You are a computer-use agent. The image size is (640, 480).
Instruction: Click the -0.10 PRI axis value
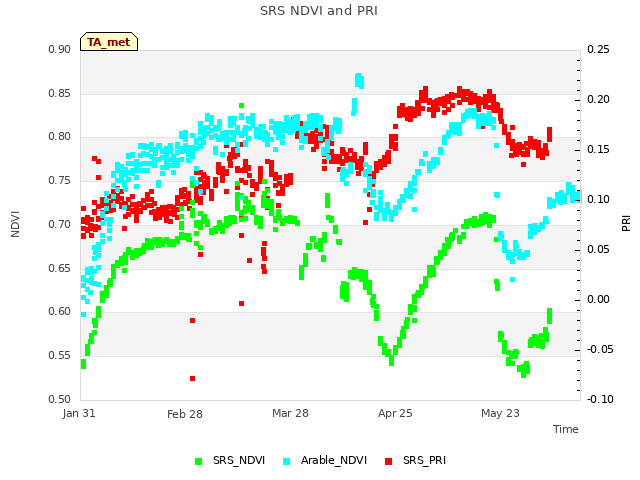click(x=600, y=399)
